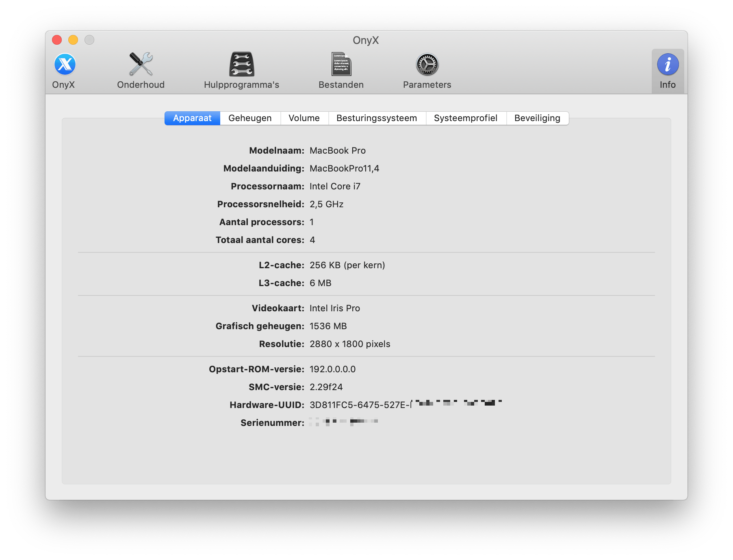733x560 pixels.
Task: Click the processor speed 2,5 GHz
Action: 327,204
